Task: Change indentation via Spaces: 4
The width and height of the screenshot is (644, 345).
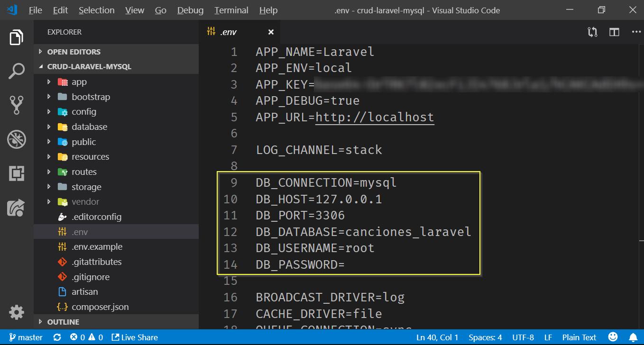Action: (485, 337)
